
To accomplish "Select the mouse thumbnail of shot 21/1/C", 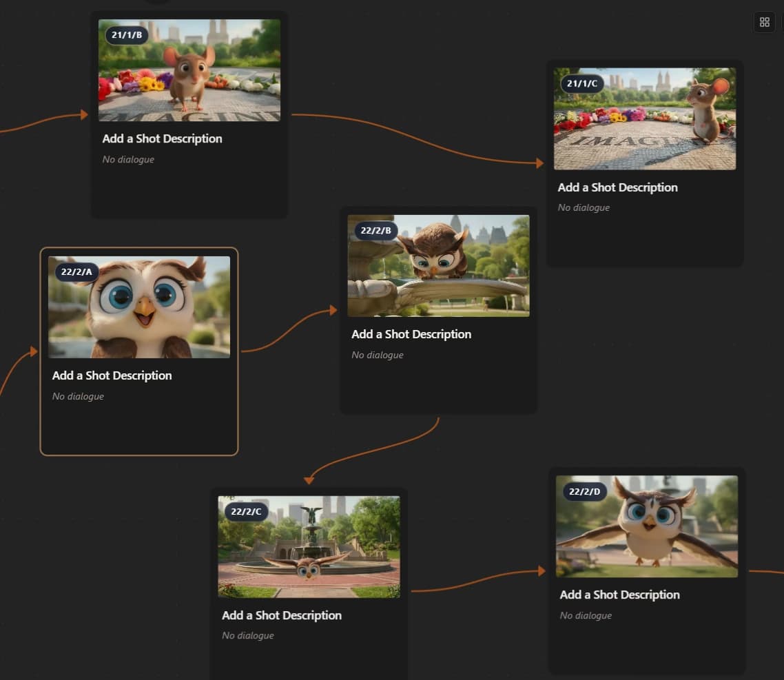I will tap(644, 119).
